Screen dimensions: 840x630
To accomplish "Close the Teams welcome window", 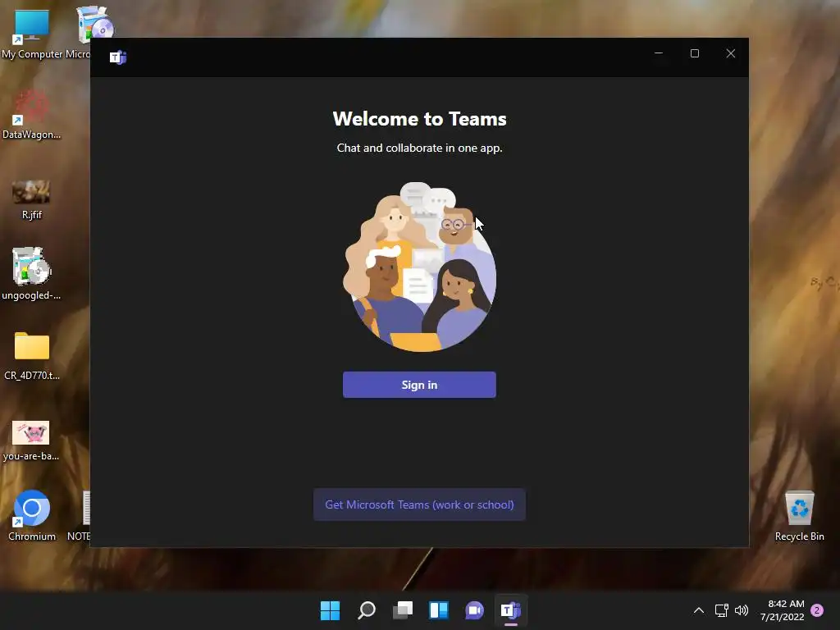I will (730, 53).
